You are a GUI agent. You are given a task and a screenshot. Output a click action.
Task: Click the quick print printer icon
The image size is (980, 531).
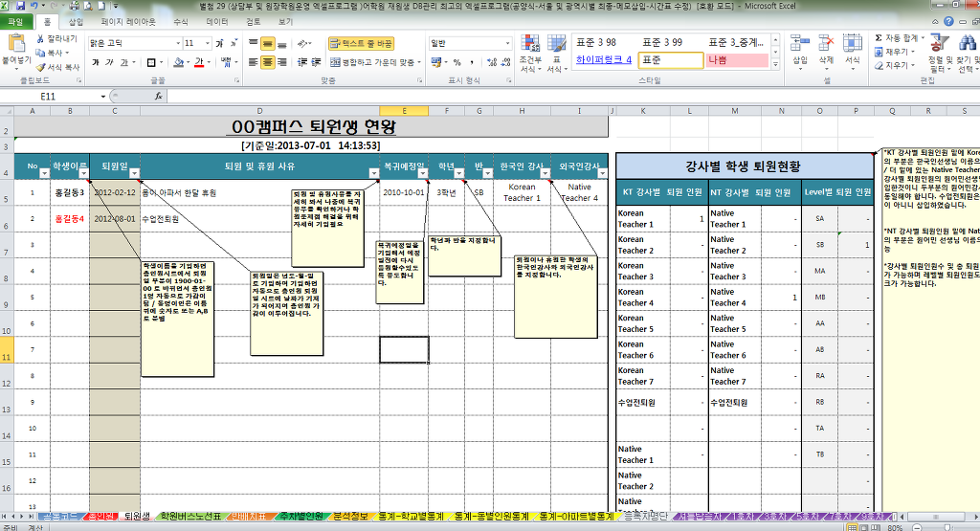coord(75,6)
